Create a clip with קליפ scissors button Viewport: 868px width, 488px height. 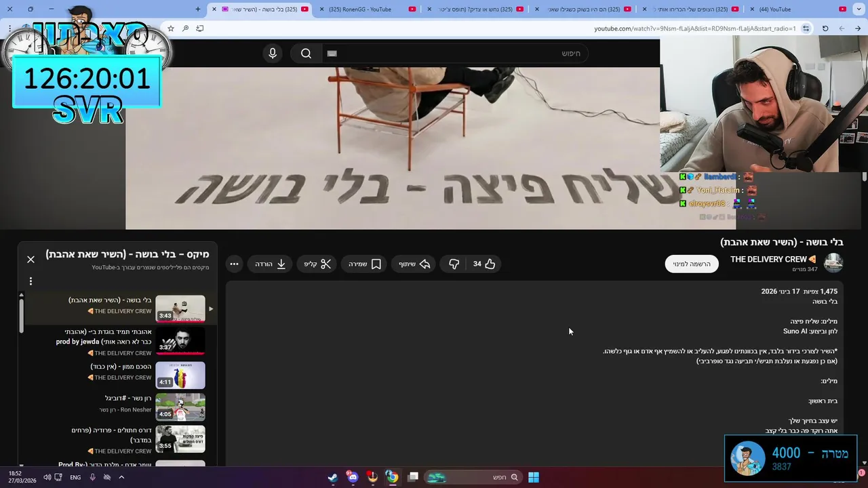pyautogui.click(x=317, y=264)
